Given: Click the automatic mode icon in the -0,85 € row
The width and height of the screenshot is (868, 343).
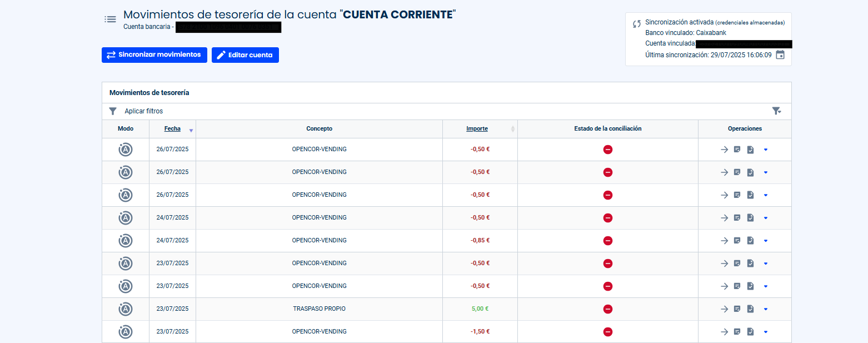Looking at the screenshot, I should pyautogui.click(x=126, y=241).
